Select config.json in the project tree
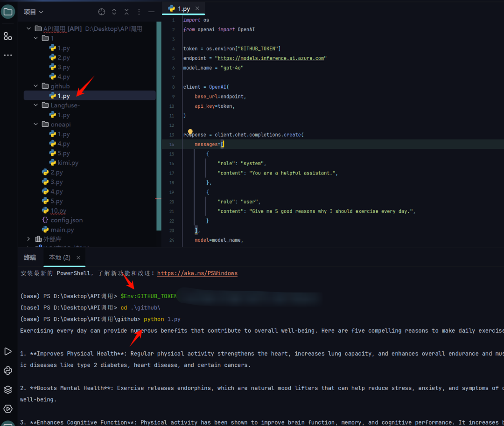This screenshot has width=504, height=426. [x=66, y=220]
